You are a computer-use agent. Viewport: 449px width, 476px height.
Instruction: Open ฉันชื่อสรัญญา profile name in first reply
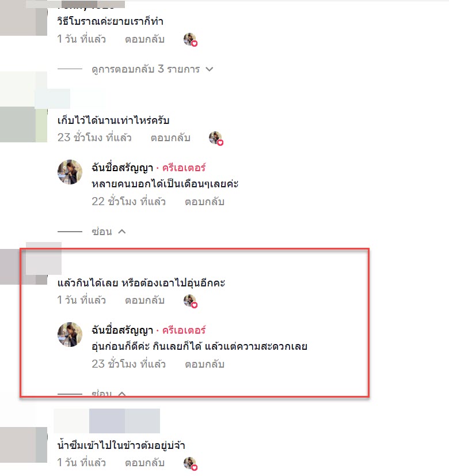pyautogui.click(x=123, y=168)
